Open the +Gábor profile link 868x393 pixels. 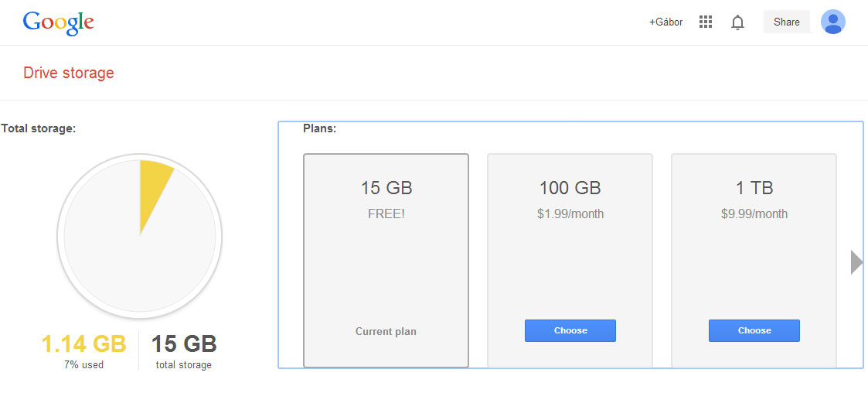[x=665, y=22]
